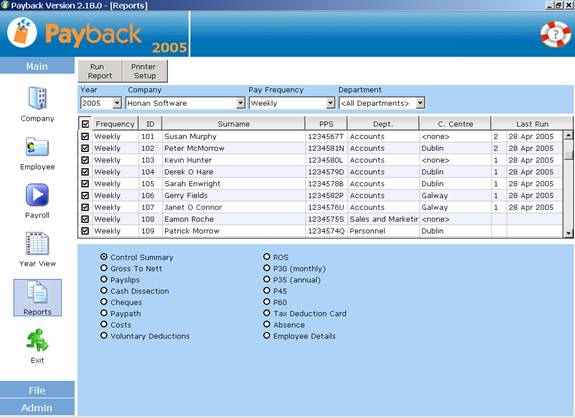Uncheck the Gerry Fields row checkbox

85,195
